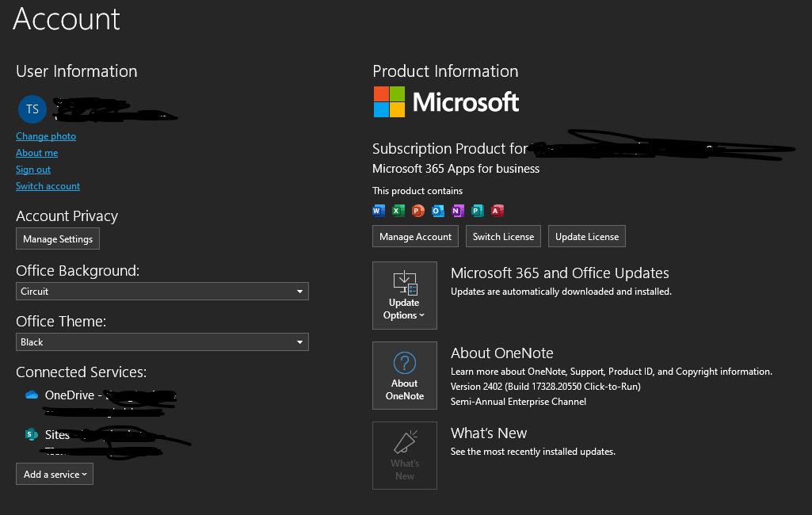This screenshot has height=515, width=812.
Task: Open the 'Change photo' link
Action: click(x=45, y=135)
